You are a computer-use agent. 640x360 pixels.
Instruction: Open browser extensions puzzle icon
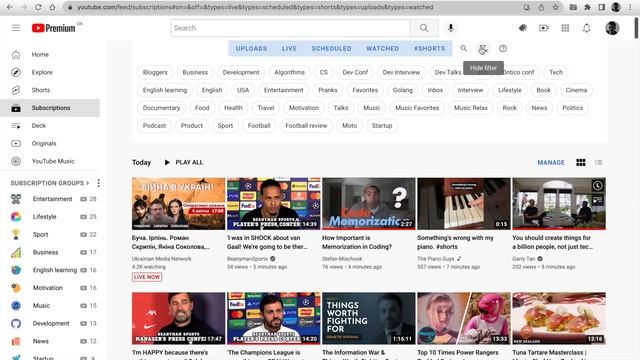587,7
